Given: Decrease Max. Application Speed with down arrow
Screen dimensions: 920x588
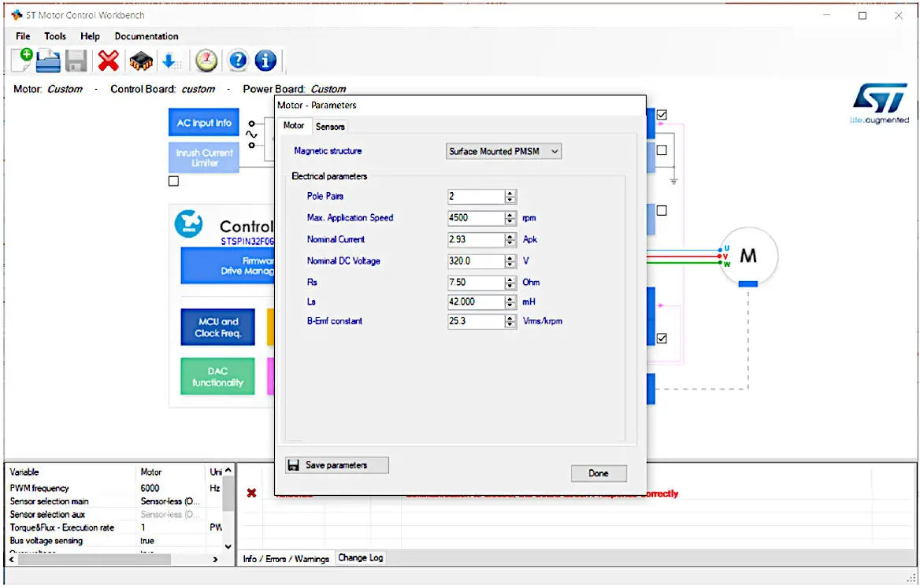Looking at the screenshot, I should pyautogui.click(x=510, y=221).
